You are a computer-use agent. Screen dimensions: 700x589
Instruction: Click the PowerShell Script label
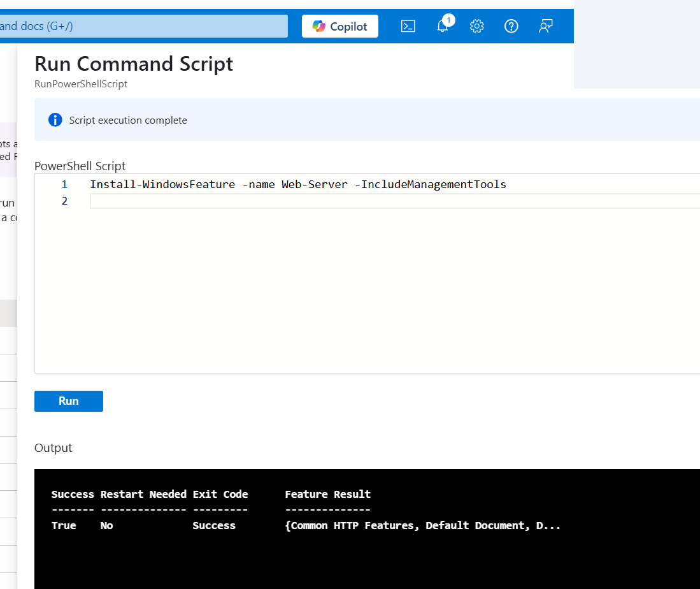tap(80, 166)
